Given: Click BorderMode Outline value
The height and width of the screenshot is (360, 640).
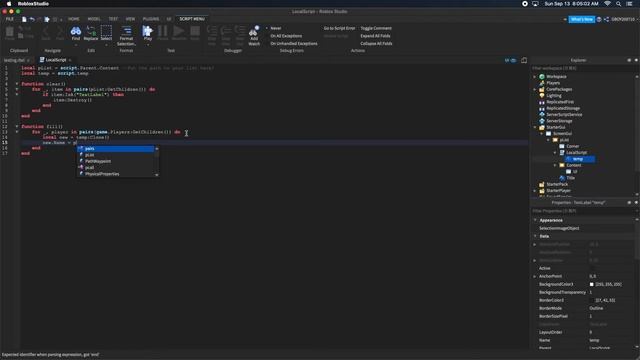Looking at the screenshot, I should pos(596,308).
